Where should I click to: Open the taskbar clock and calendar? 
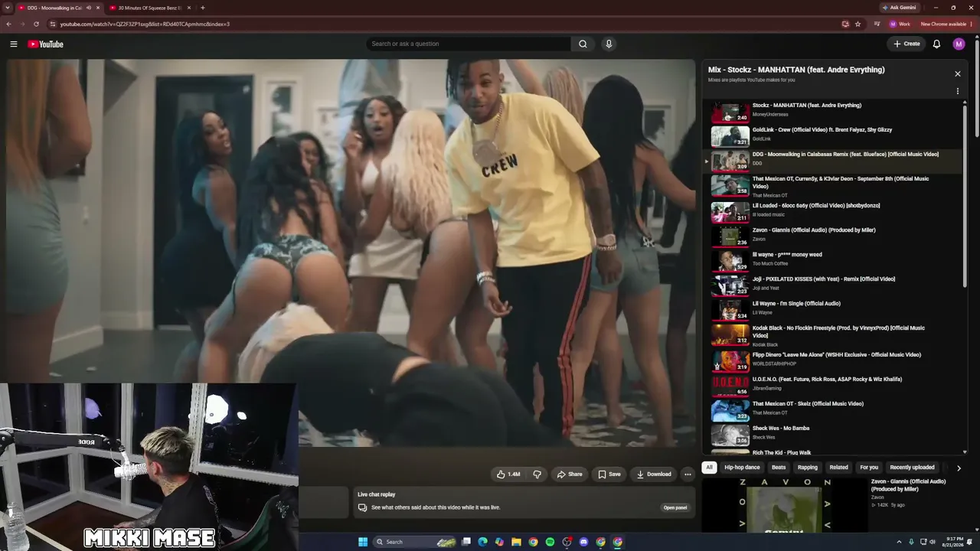tap(954, 542)
